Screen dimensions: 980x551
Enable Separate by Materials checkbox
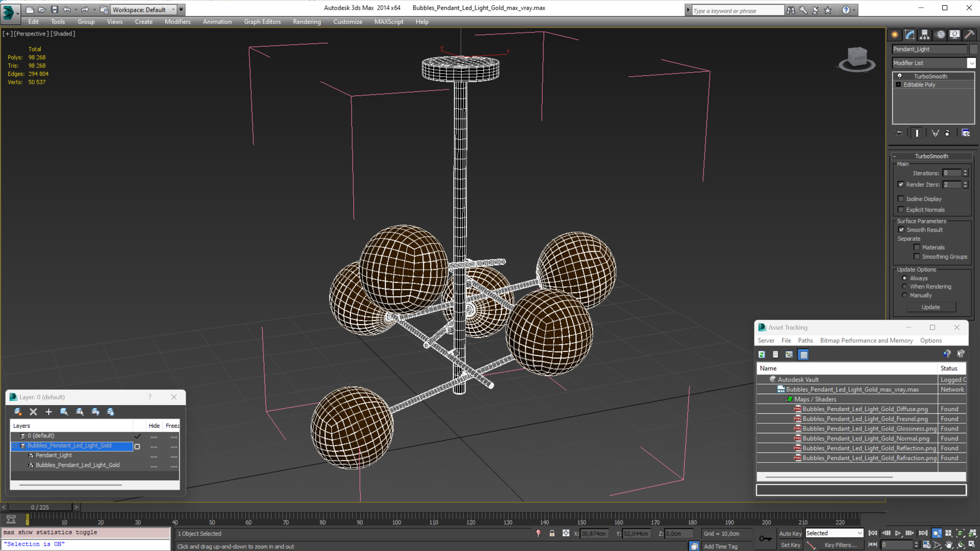pyautogui.click(x=917, y=247)
